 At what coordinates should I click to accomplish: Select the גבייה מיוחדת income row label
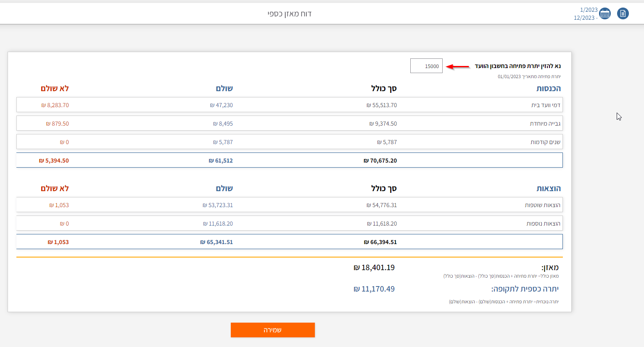click(x=545, y=124)
